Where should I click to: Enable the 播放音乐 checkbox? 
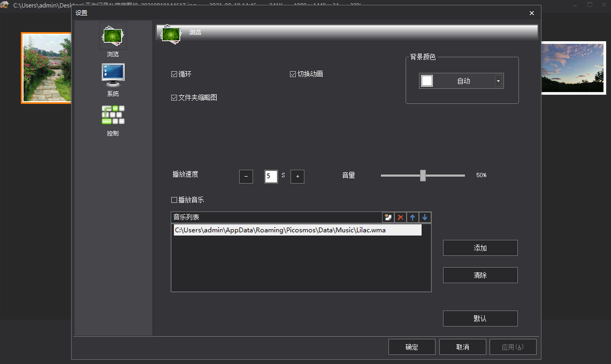[174, 200]
